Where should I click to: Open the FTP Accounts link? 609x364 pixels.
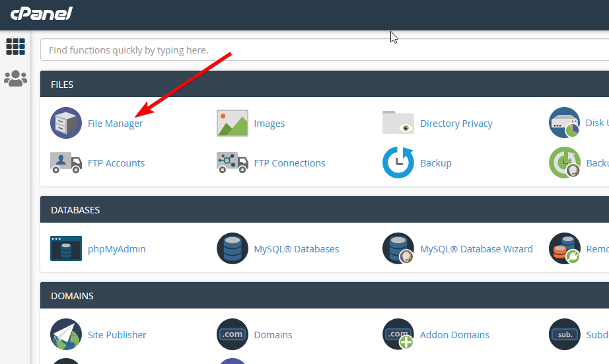[116, 163]
